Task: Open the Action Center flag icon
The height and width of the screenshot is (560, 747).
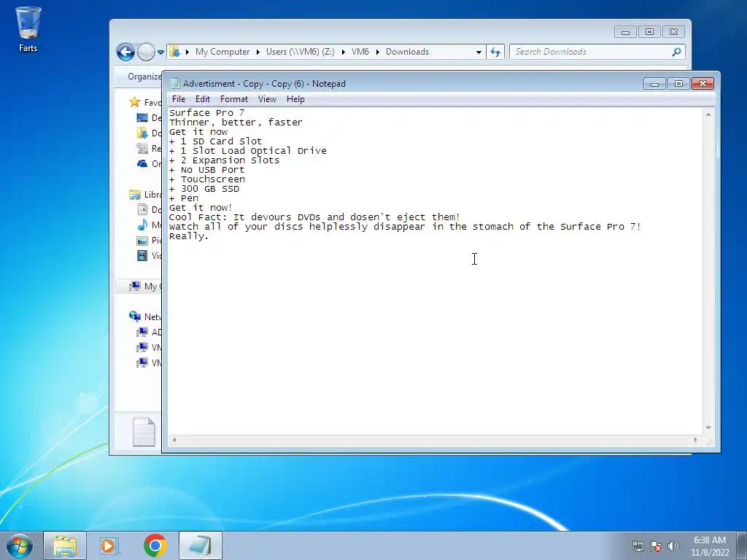Action: point(656,545)
